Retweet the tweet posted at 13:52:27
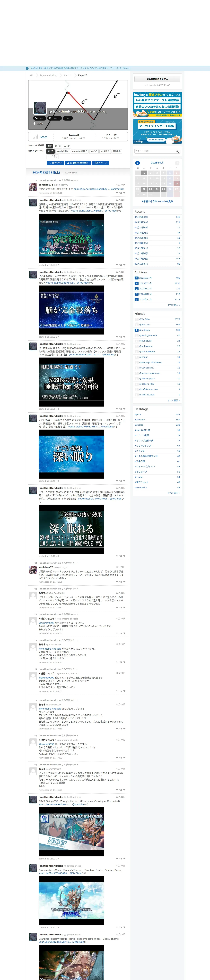 (x=121, y=337)
